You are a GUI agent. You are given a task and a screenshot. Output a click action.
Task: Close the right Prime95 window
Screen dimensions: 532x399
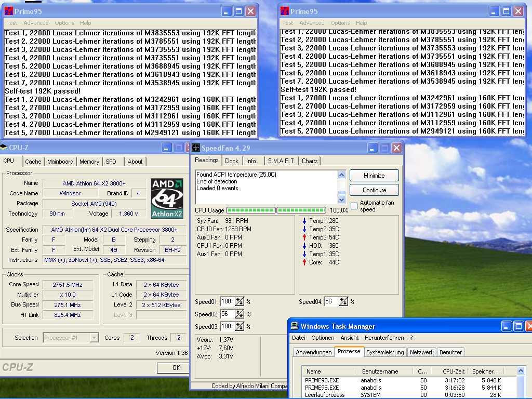(518, 11)
